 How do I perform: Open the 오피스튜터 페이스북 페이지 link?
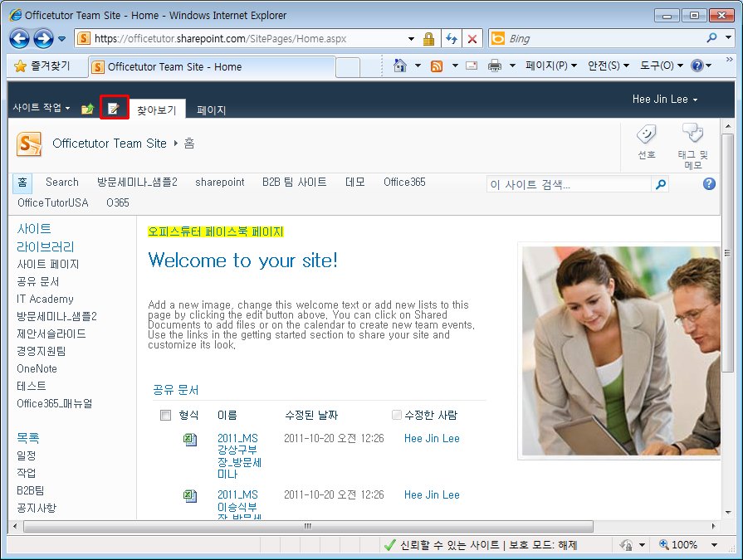coord(216,231)
